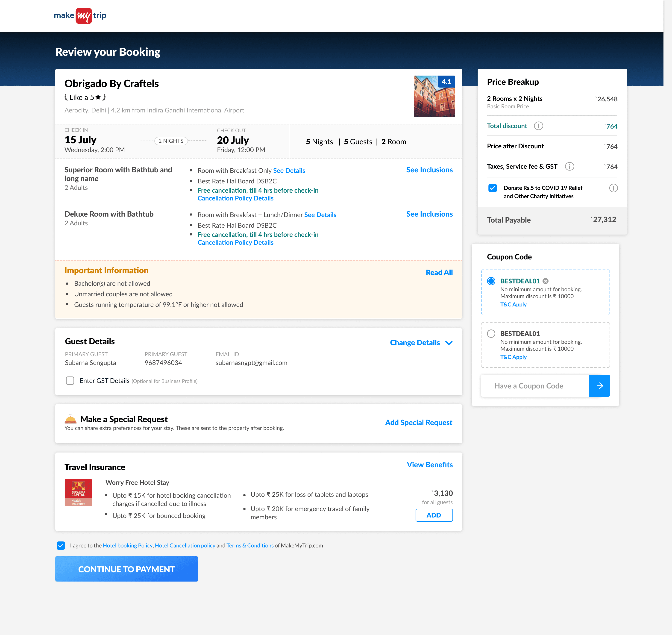Screen dimensions: 672x635
Task: Enable the Enter GST Details checkbox
Action: coord(70,380)
